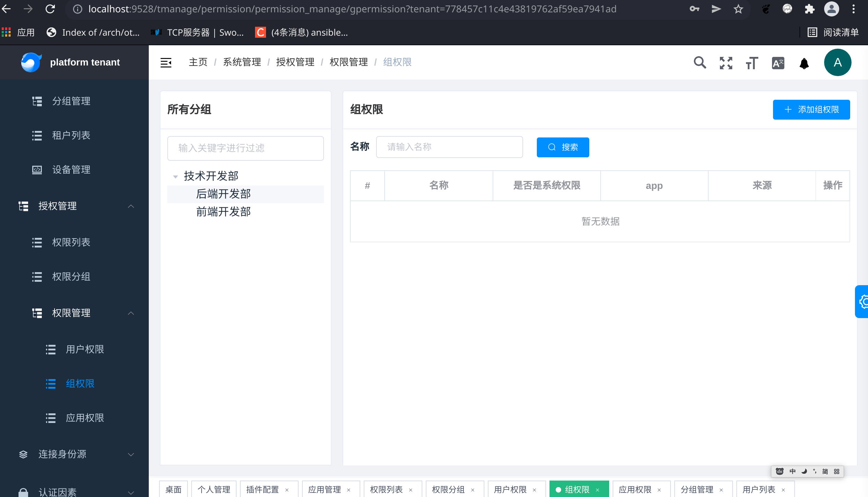Click the IME simplified Chinese indicator
Viewport: 868px width, 497px height.
825,471
